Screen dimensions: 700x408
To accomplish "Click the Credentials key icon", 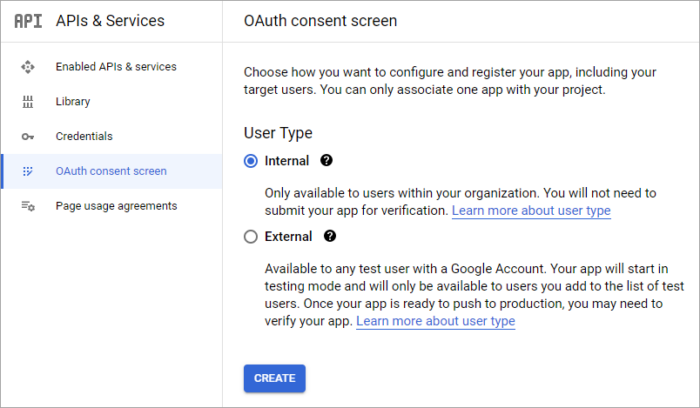I will pyautogui.click(x=28, y=137).
